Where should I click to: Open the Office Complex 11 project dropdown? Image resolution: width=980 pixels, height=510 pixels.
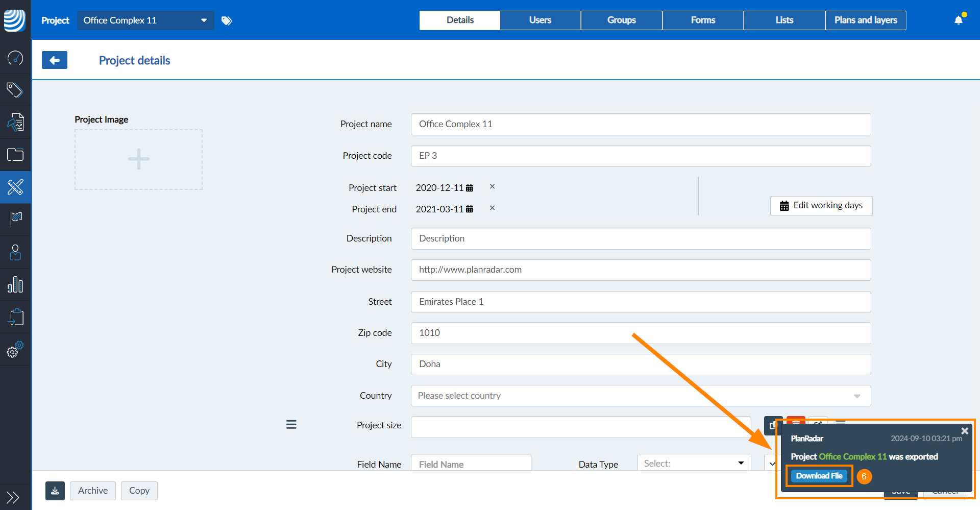coord(145,20)
